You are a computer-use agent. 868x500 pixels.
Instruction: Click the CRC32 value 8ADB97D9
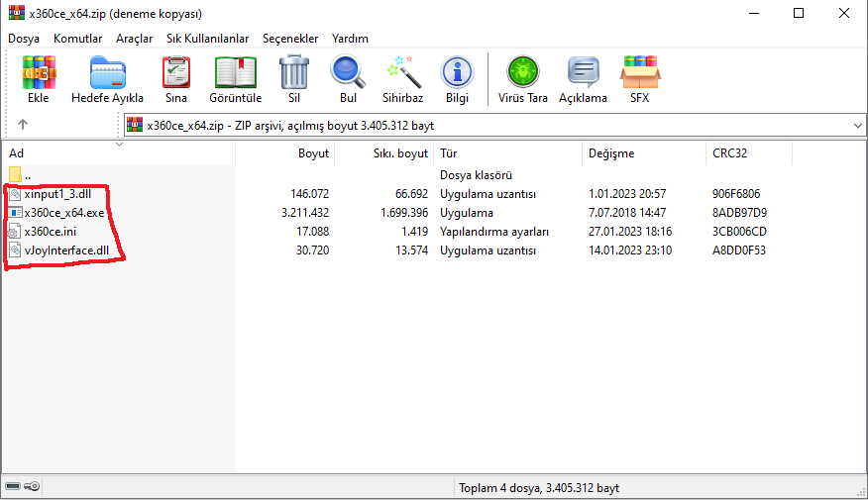pyautogui.click(x=739, y=213)
